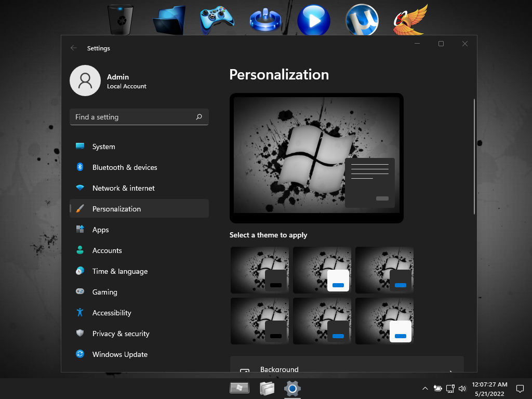Open the Gaming settings page

[139, 291]
